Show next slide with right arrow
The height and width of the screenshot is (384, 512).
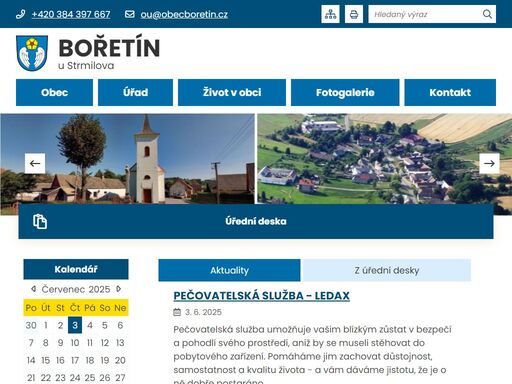(x=489, y=163)
